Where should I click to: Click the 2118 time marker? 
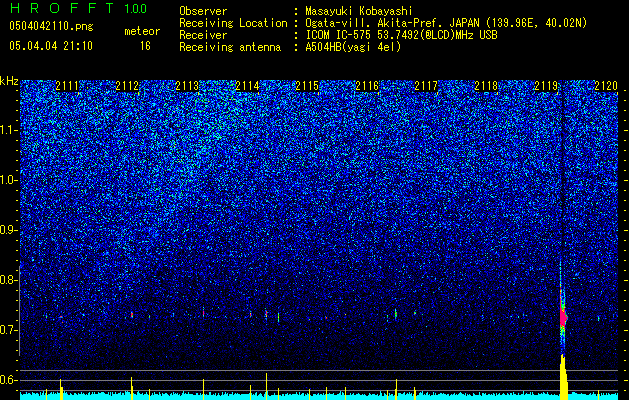click(x=486, y=86)
